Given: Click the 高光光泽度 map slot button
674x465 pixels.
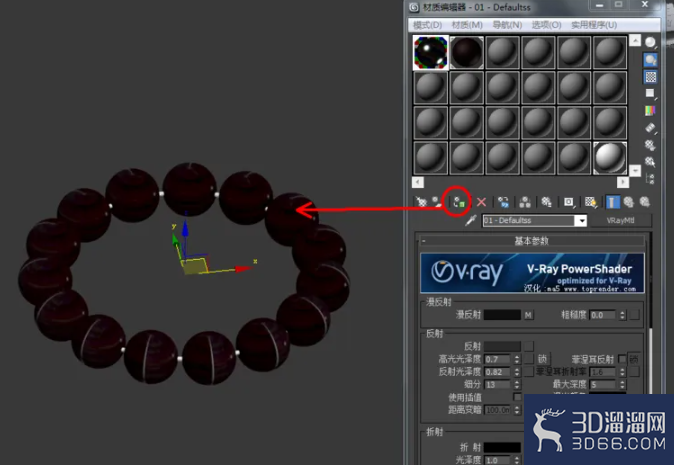Looking at the screenshot, I should [x=529, y=359].
